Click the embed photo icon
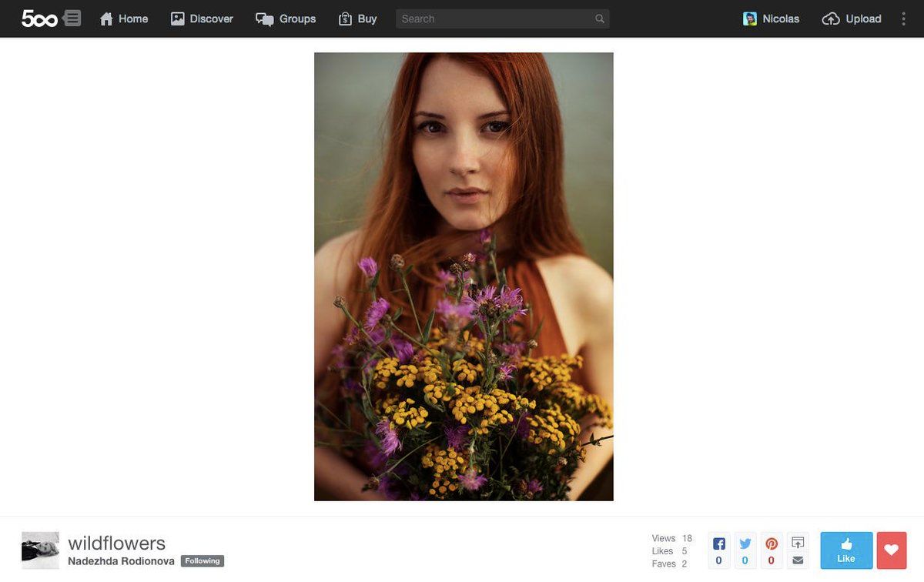 coord(798,543)
